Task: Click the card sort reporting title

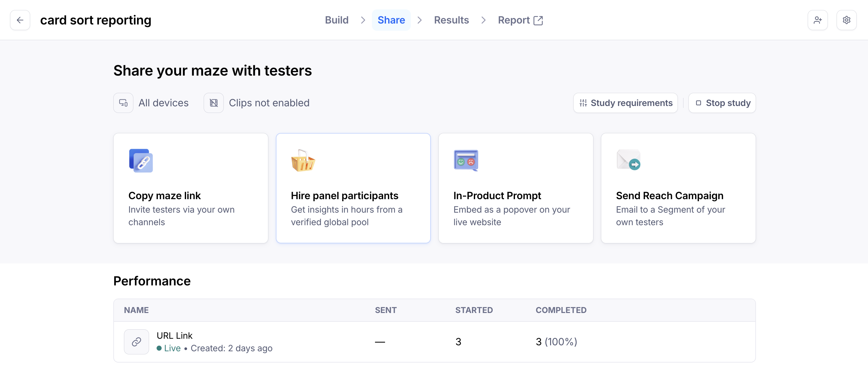Action: coord(96,20)
